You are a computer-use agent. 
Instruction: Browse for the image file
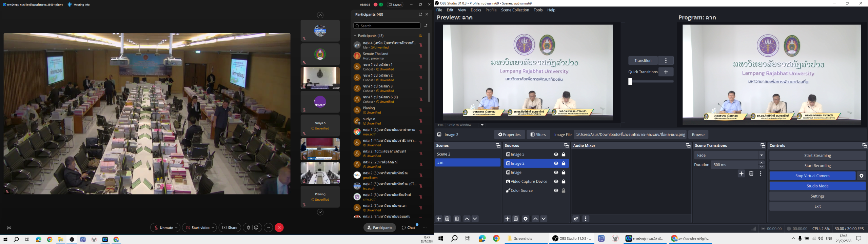tap(698, 135)
